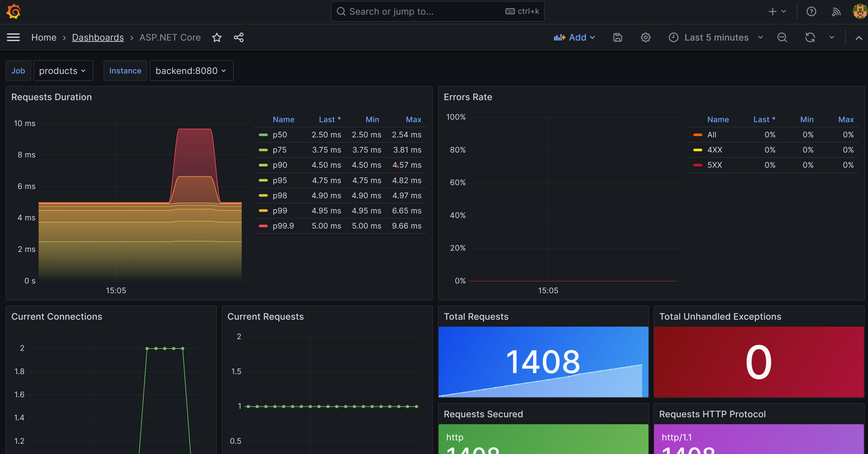This screenshot has height=454, width=868.
Task: Click the Total Requests 1408 stat panel
Action: 543,362
